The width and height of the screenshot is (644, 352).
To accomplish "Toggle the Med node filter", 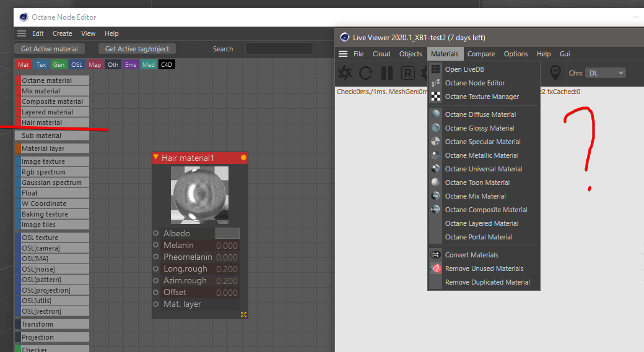I will pos(148,64).
